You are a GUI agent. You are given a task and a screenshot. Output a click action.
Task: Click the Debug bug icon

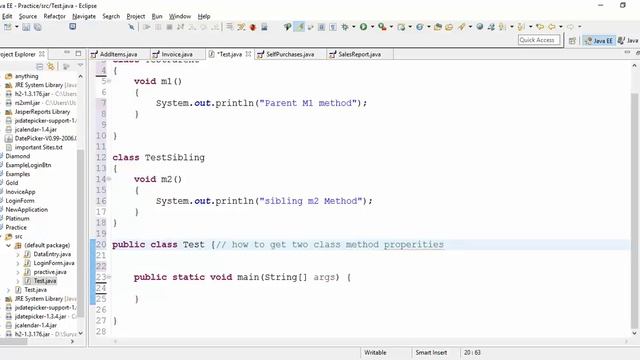pos(345,27)
